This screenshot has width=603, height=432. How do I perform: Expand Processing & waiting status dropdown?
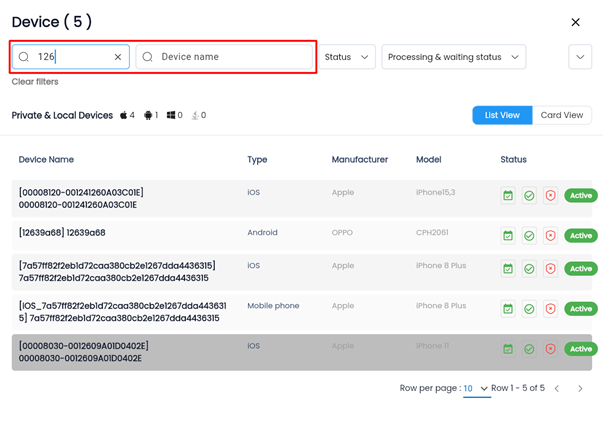(453, 57)
